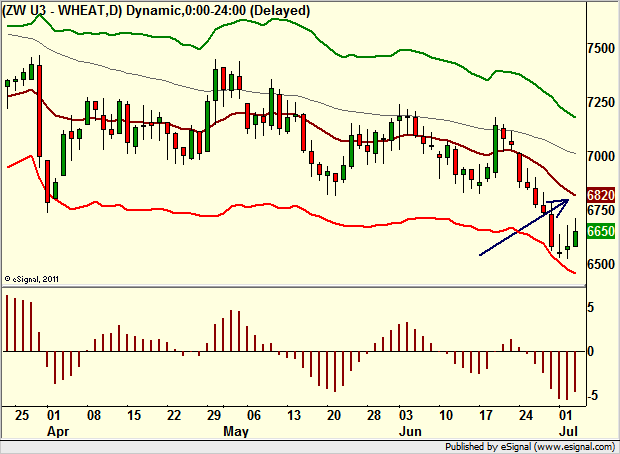Select the 6750 price axis label

click(x=601, y=210)
